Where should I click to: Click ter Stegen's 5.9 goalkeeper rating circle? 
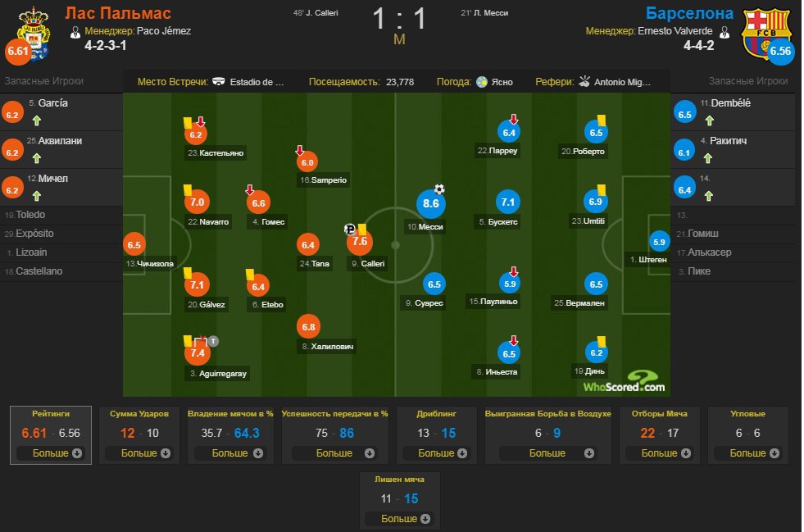(659, 242)
